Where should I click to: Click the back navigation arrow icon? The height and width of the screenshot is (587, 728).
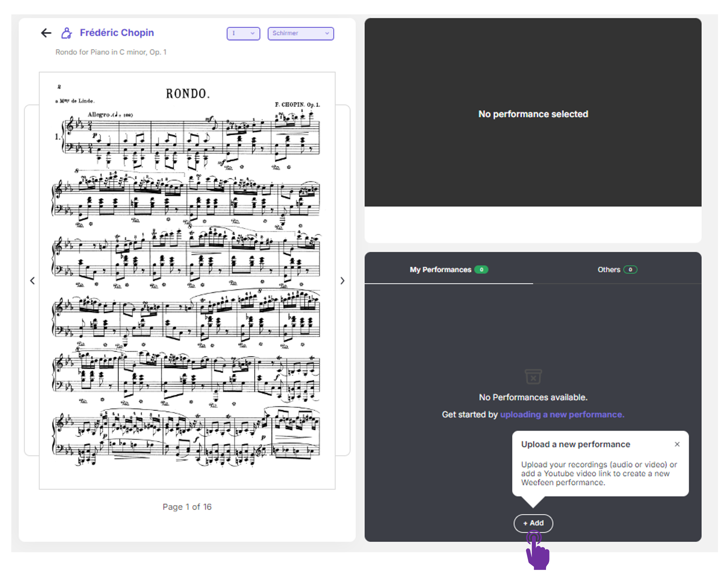coord(47,33)
